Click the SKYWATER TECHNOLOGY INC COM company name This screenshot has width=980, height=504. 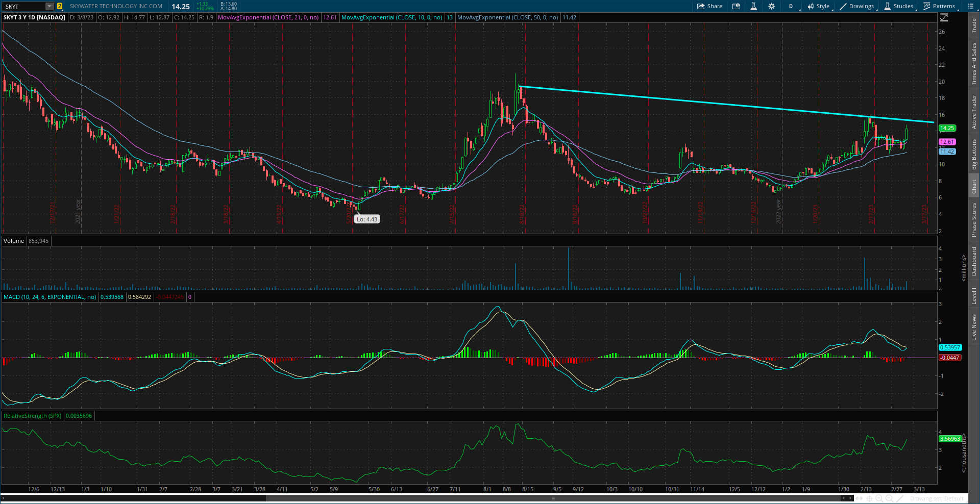[x=116, y=6]
